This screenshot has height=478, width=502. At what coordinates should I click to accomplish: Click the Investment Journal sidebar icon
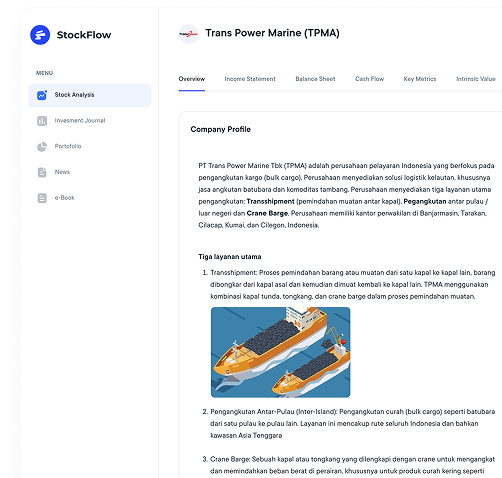tap(42, 121)
